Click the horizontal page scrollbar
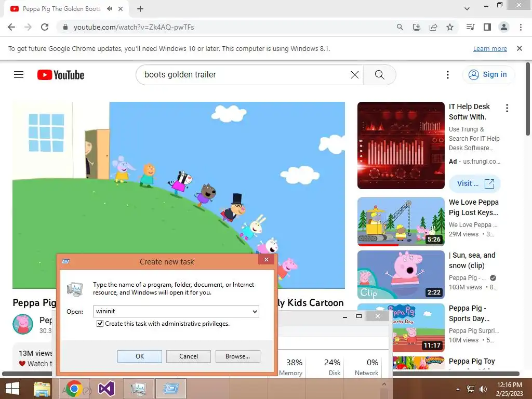 [x=261, y=374]
